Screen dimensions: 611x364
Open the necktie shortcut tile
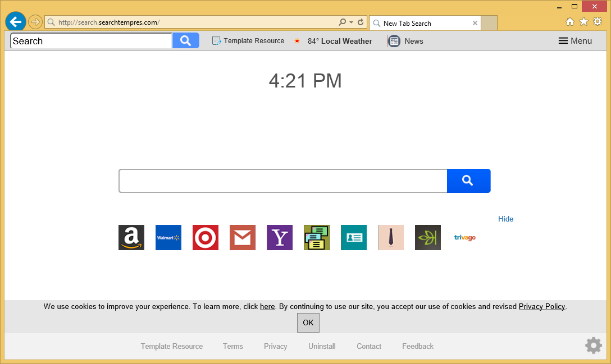pyautogui.click(x=391, y=238)
